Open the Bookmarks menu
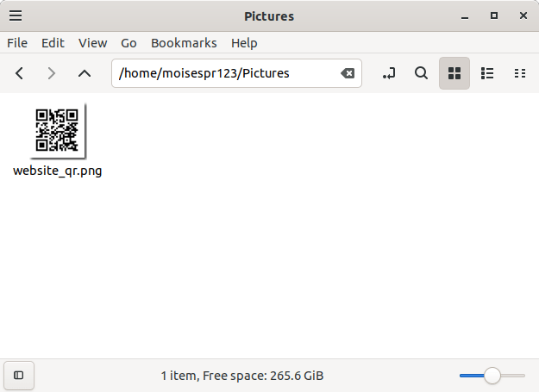 184,43
